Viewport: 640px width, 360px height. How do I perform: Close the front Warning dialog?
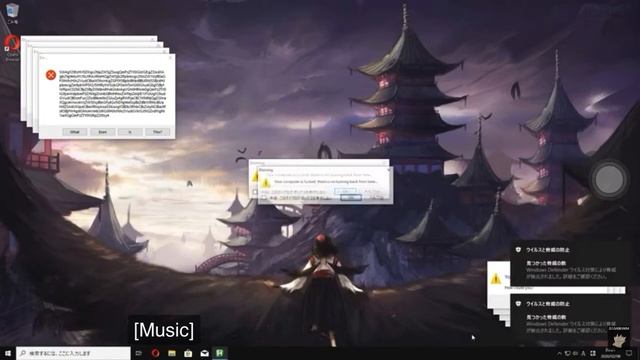(388, 169)
